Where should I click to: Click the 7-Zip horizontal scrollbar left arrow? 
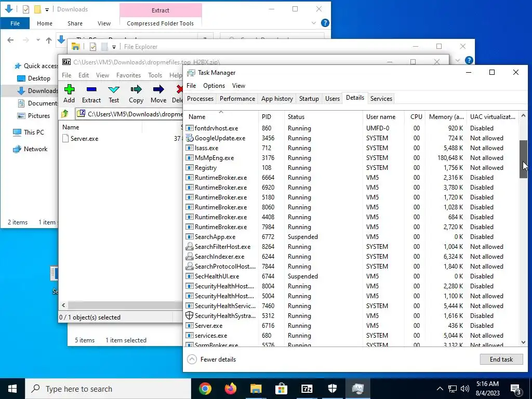(x=63, y=305)
